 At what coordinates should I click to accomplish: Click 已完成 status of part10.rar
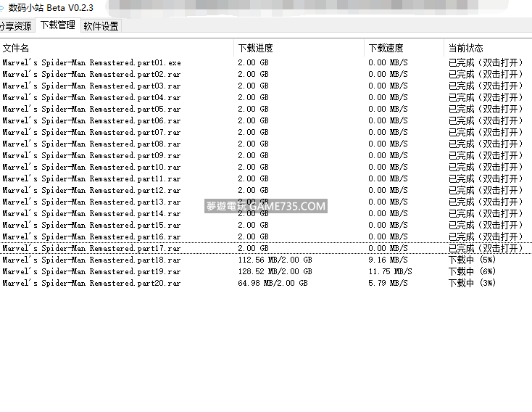(x=486, y=167)
